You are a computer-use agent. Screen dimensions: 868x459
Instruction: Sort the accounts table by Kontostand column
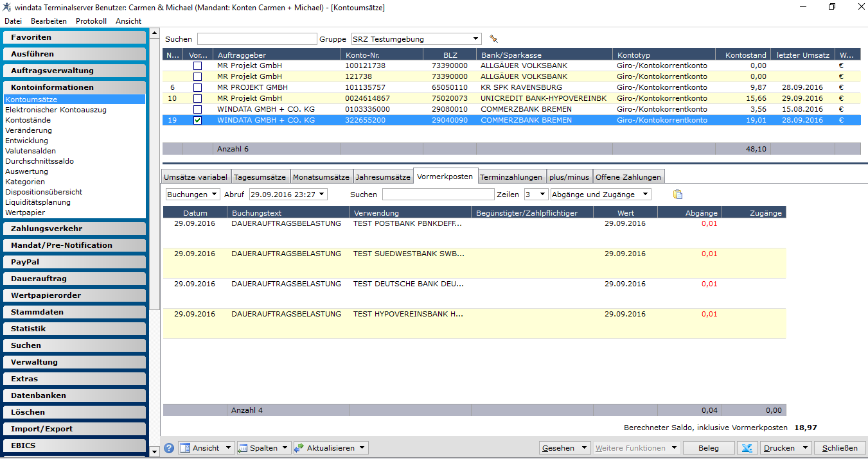tap(743, 55)
